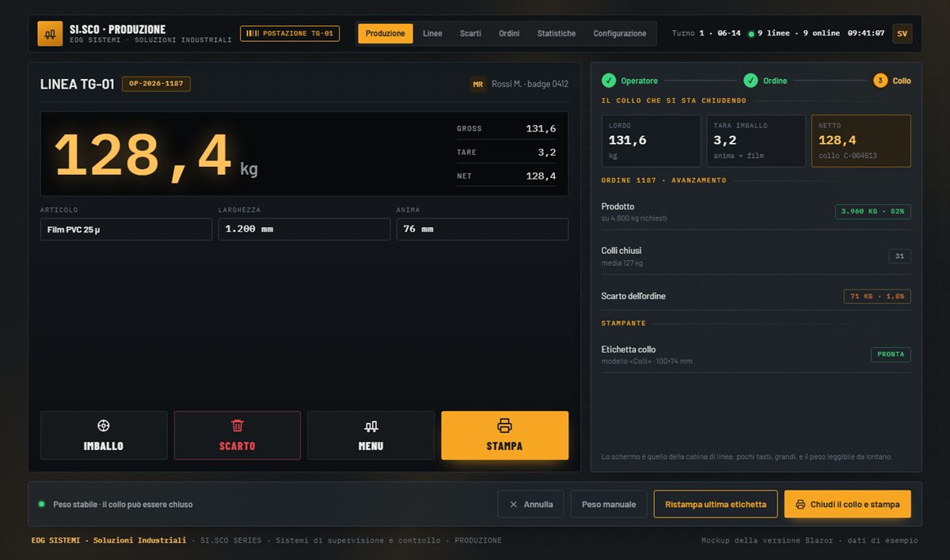Click the X icon on Annulla
Screen dimensions: 950x560
tap(514, 505)
